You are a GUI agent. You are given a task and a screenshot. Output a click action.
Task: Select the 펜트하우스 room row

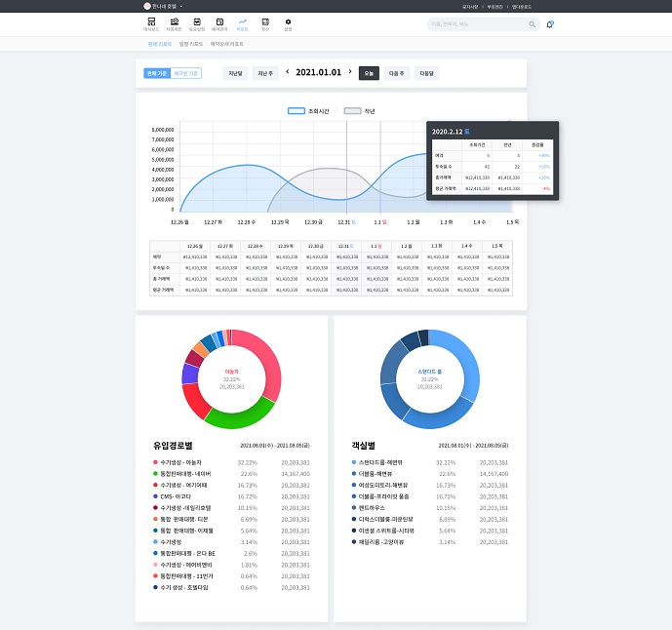tap(430, 508)
